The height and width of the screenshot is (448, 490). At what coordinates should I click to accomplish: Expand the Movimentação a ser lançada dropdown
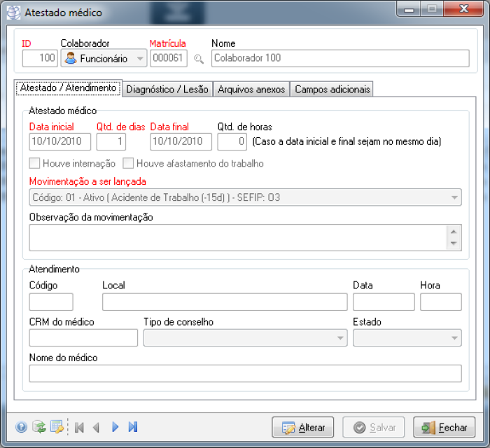[245, 197]
